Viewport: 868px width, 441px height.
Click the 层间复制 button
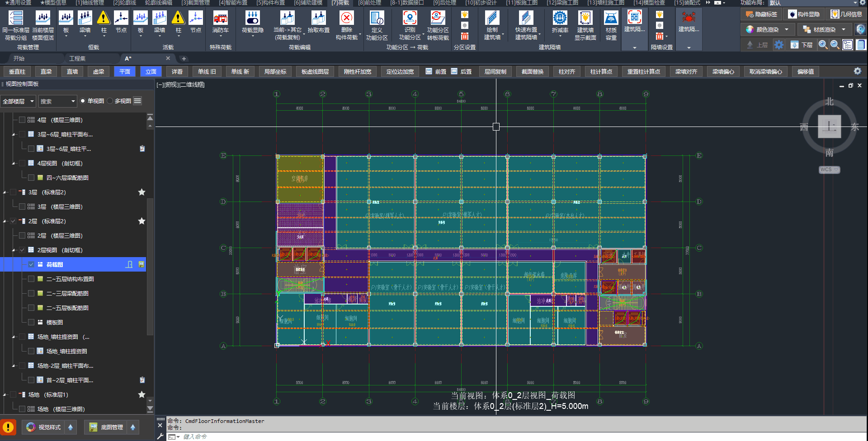(495, 72)
